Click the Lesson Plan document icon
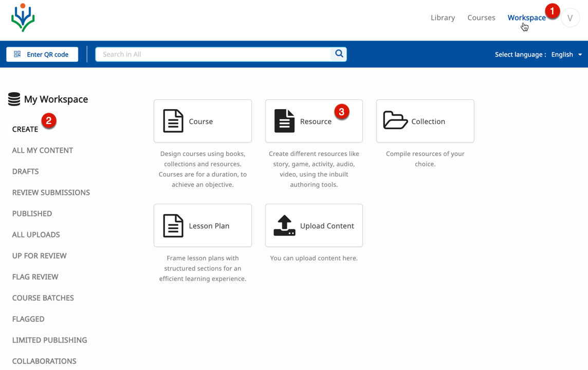 pyautogui.click(x=173, y=225)
